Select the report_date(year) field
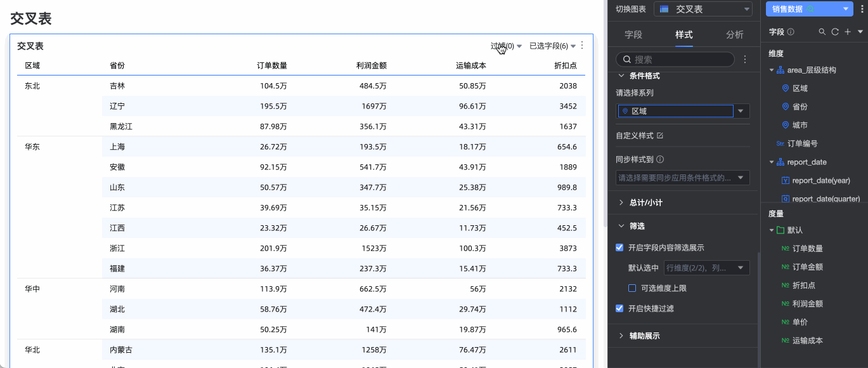Viewport: 868px width, 368px height. tap(821, 180)
